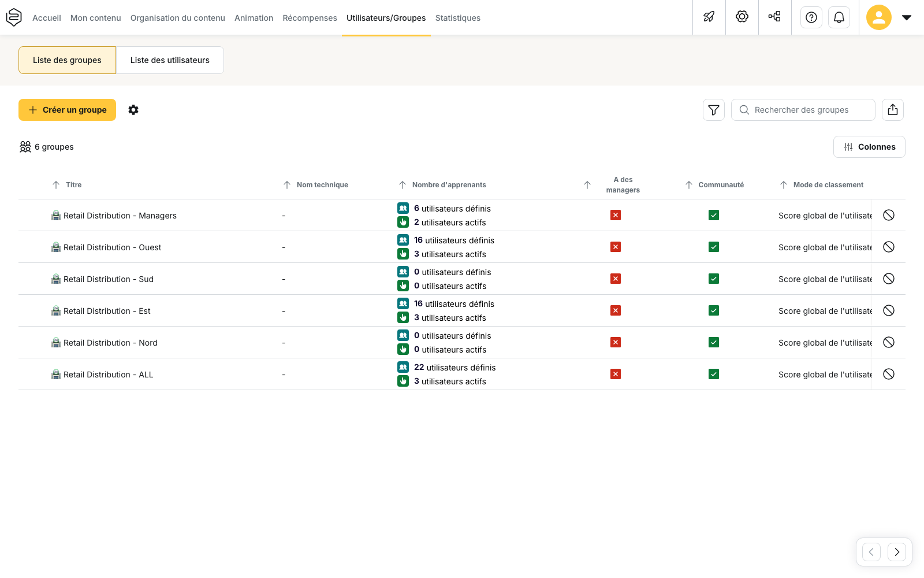This screenshot has width=924, height=578.
Task: Sort by Nom technique column
Action: click(x=316, y=185)
